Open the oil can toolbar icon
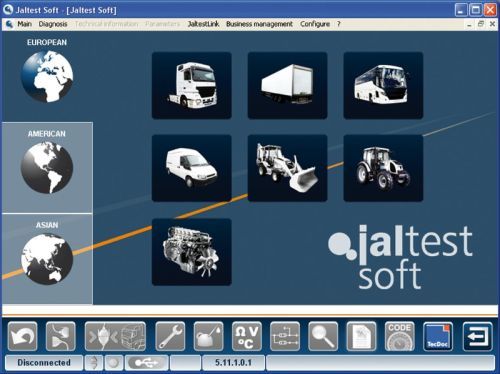Viewport: 500px width, 374px height. (x=208, y=336)
